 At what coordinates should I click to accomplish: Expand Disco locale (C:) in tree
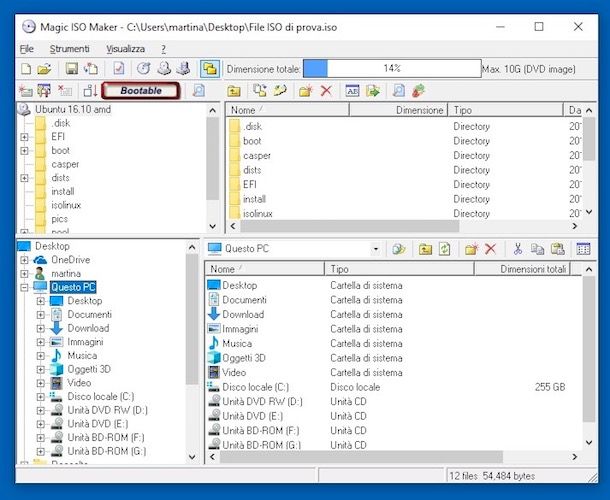pyautogui.click(x=40, y=397)
